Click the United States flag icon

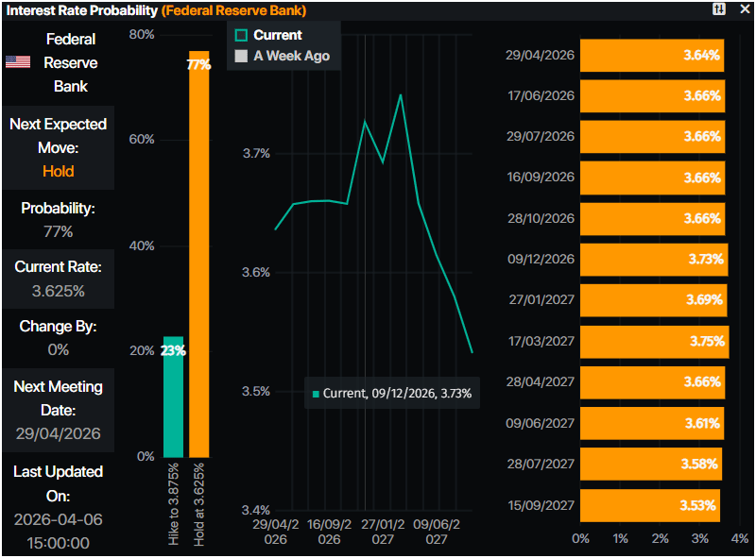click(x=17, y=62)
